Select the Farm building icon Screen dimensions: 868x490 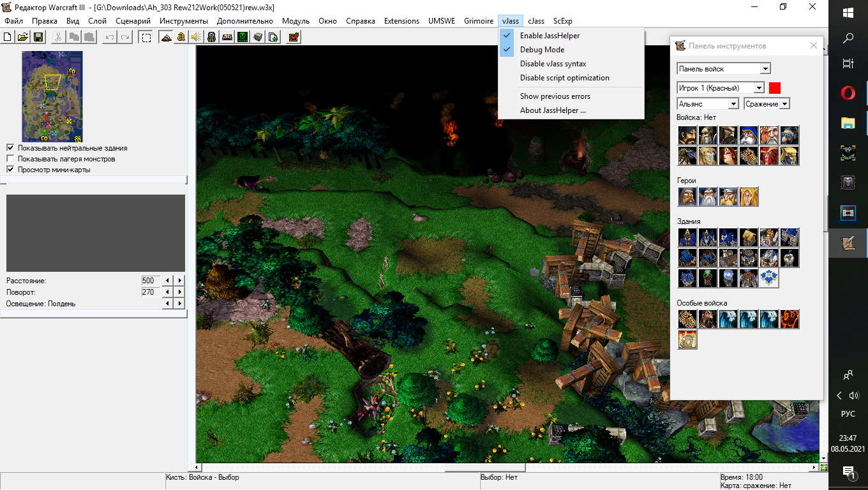point(749,237)
